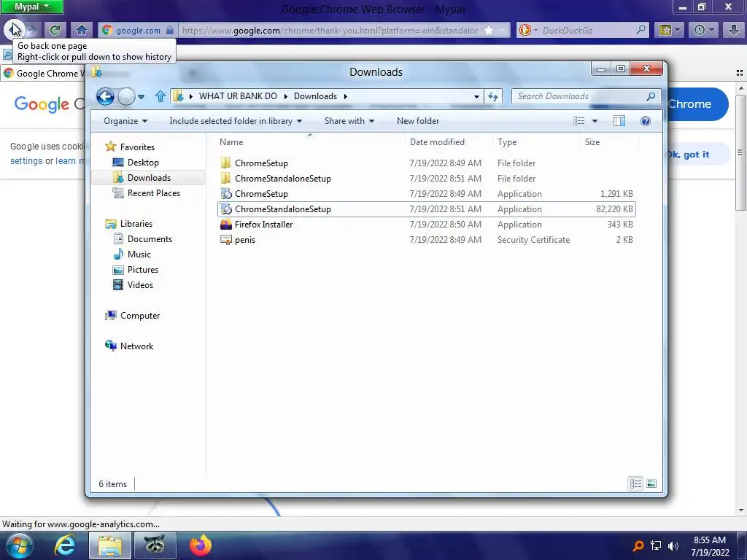Click the settings link in cookie notice
This screenshot has height=560, width=747.
(26, 161)
